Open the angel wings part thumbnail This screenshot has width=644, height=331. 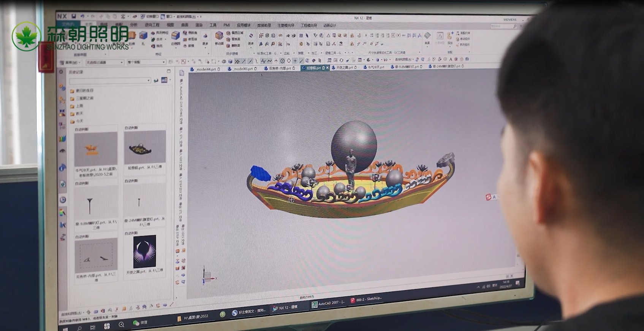point(144,251)
